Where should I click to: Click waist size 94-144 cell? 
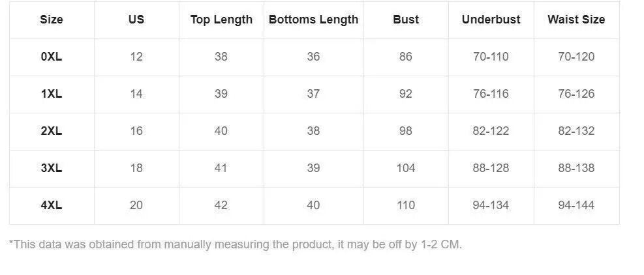(x=576, y=205)
